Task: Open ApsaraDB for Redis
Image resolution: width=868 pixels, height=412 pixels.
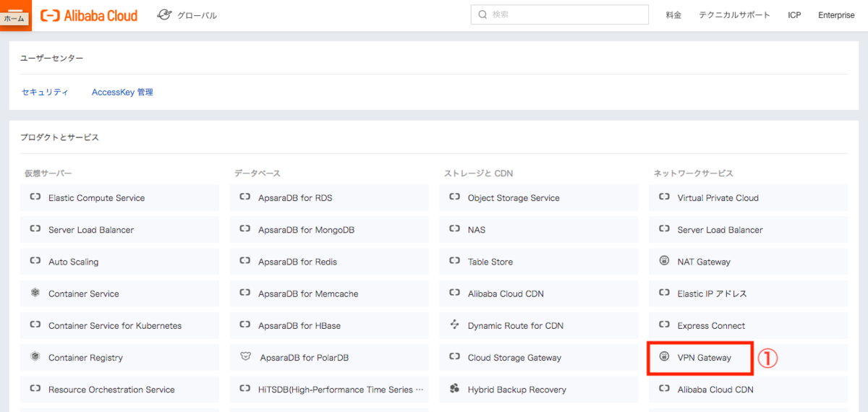Action: (329, 262)
